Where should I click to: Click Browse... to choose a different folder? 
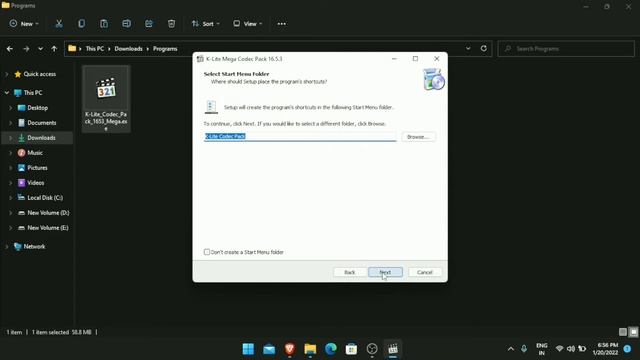pyautogui.click(x=418, y=137)
